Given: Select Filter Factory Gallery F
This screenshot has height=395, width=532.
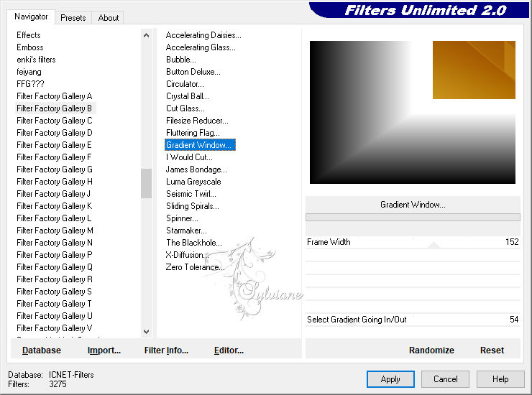Looking at the screenshot, I should click(x=55, y=157).
